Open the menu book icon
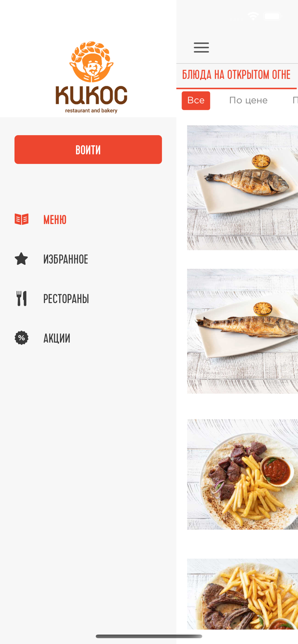The width and height of the screenshot is (298, 644). (22, 219)
